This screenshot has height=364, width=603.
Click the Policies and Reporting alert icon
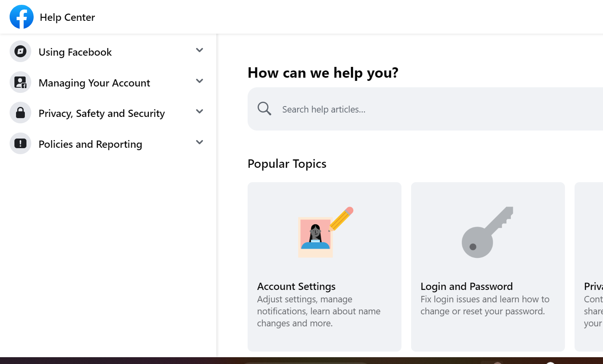20,143
